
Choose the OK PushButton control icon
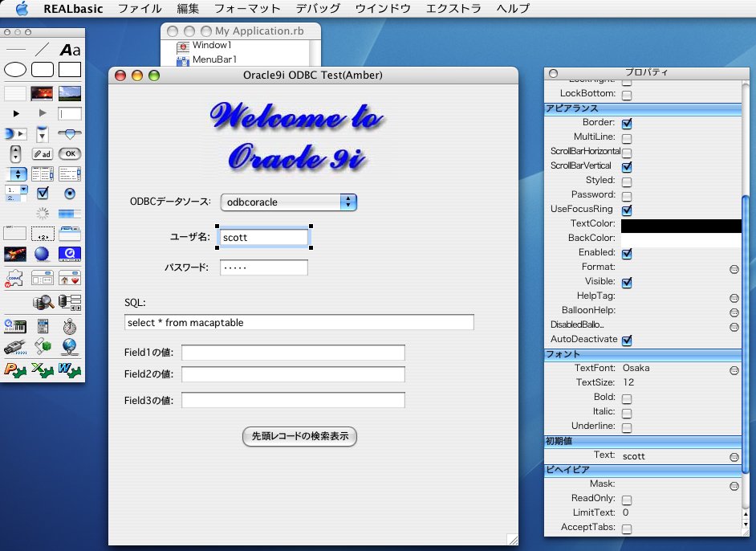pyautogui.click(x=70, y=153)
